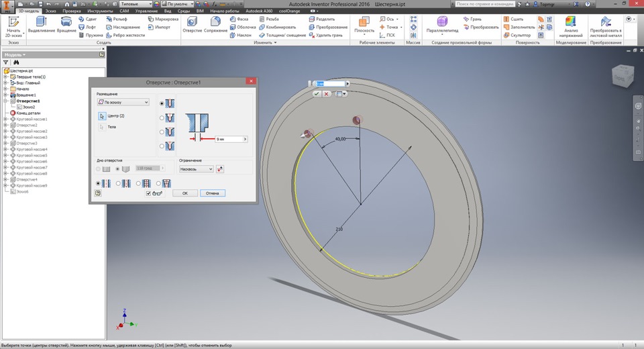
Task: Switch to the Эскиз ribbon tab
Action: point(50,11)
